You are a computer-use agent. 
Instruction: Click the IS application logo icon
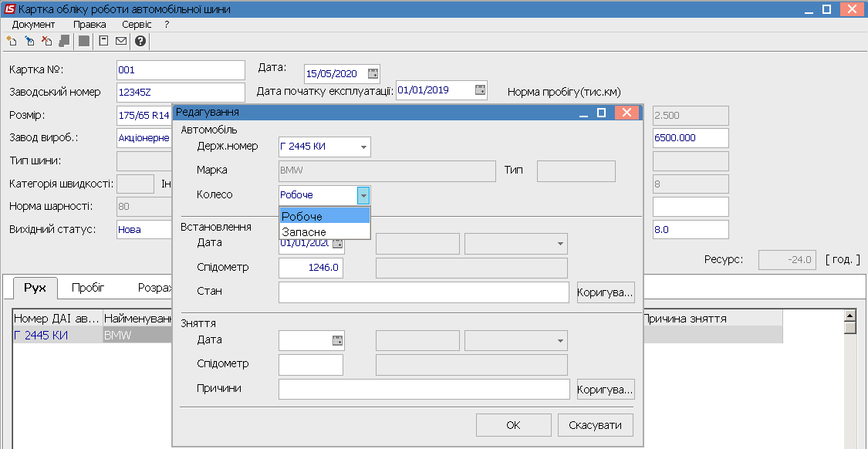9,9
